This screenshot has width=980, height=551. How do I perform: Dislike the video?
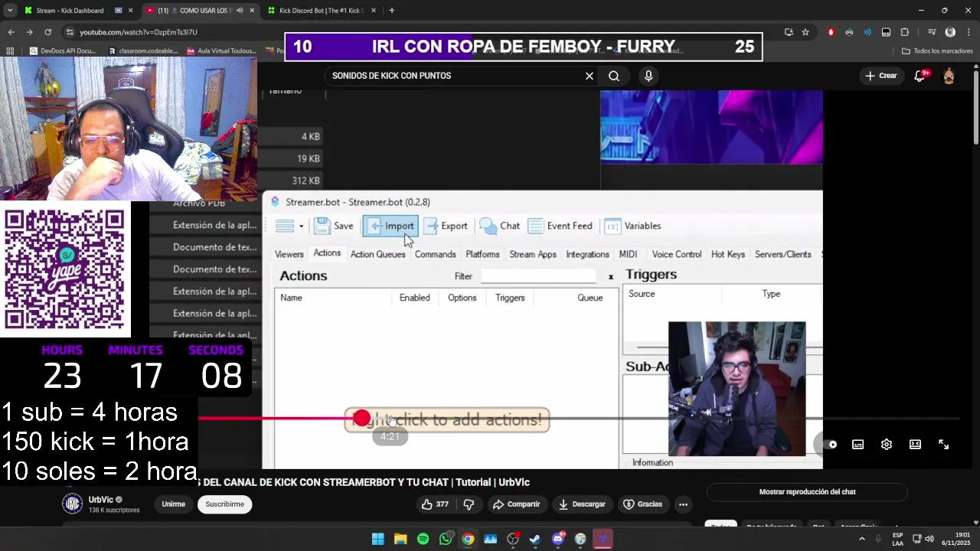pyautogui.click(x=469, y=504)
